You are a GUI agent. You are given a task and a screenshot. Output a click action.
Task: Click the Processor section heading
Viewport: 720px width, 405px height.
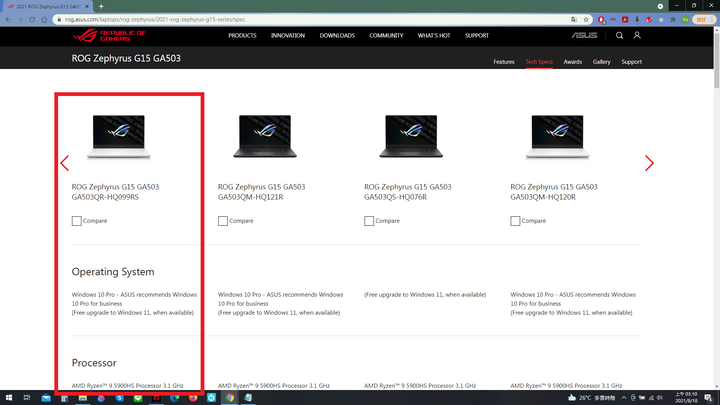coord(94,363)
